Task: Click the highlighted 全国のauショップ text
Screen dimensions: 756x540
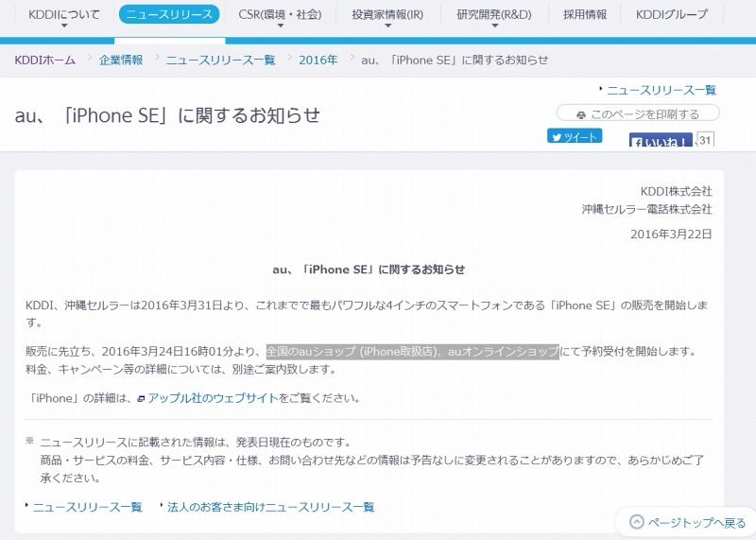Action: pos(413,351)
